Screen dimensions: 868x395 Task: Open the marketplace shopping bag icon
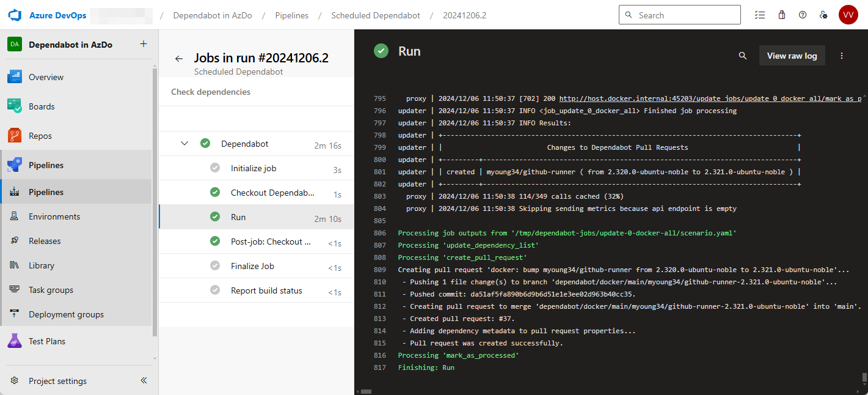pyautogui.click(x=782, y=15)
